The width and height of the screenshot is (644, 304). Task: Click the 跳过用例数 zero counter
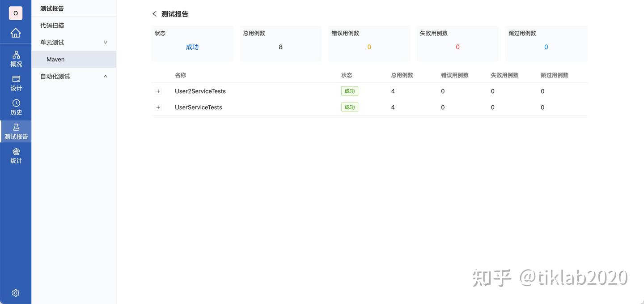[546, 47]
